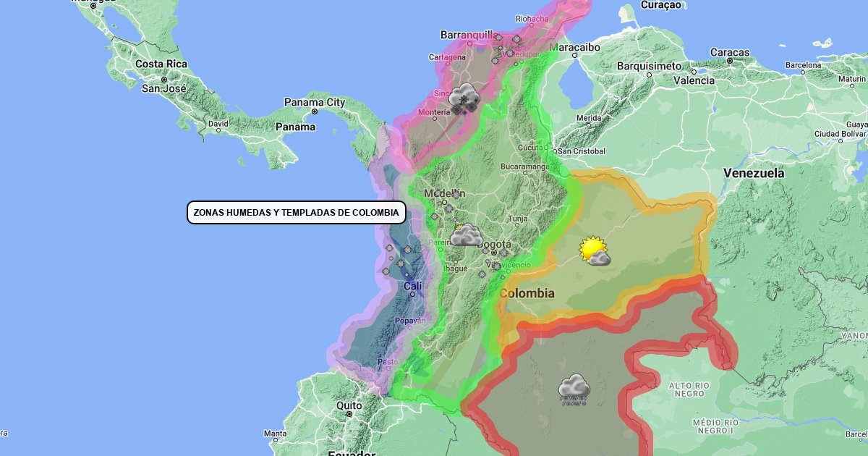Open the partly sunny icon in orange zone
Viewport: 868px width, 456px height.
tap(595, 251)
